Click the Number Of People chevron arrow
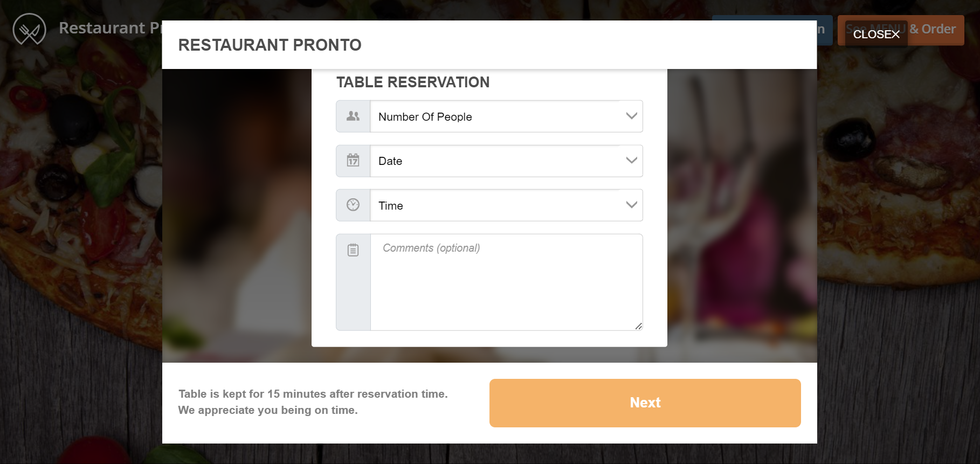Image resolution: width=980 pixels, height=464 pixels. (631, 116)
